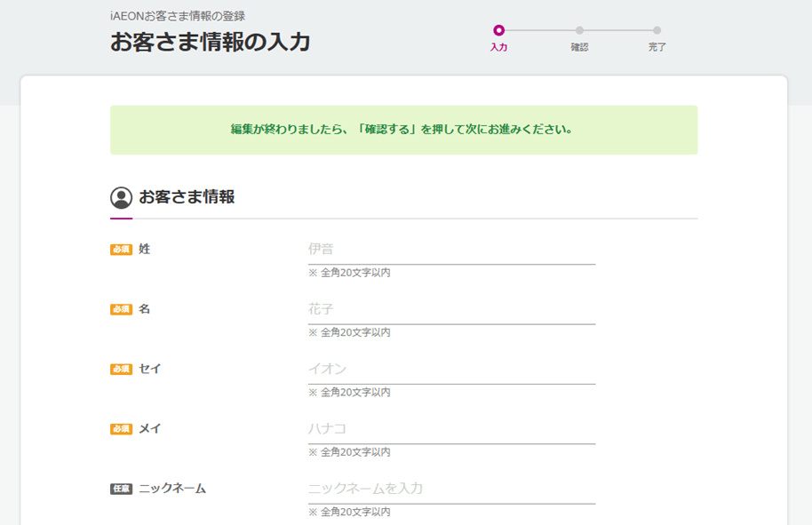Click the メイ field label
Viewport: 812px width, 525px height.
[150, 429]
